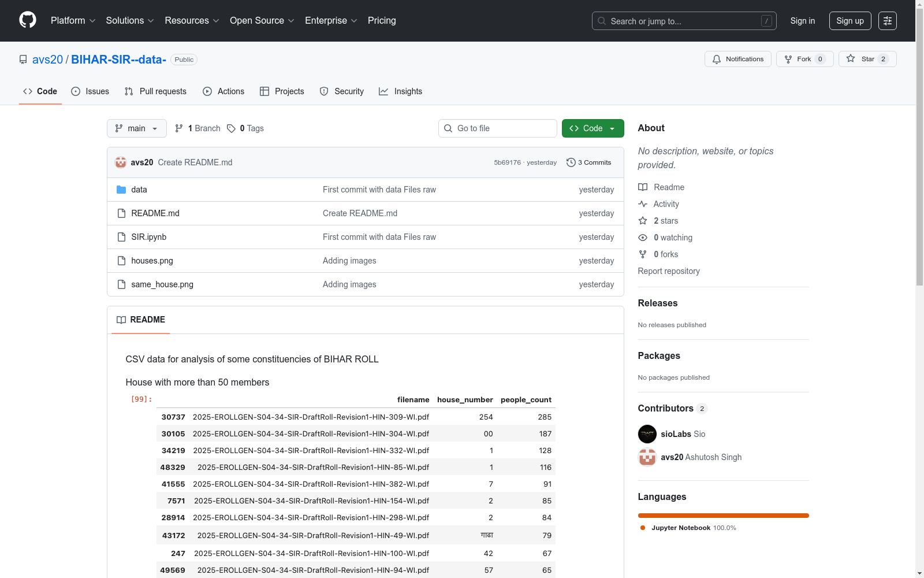Image resolution: width=924 pixels, height=578 pixels.
Task: Open the Report repository link
Action: [669, 271]
